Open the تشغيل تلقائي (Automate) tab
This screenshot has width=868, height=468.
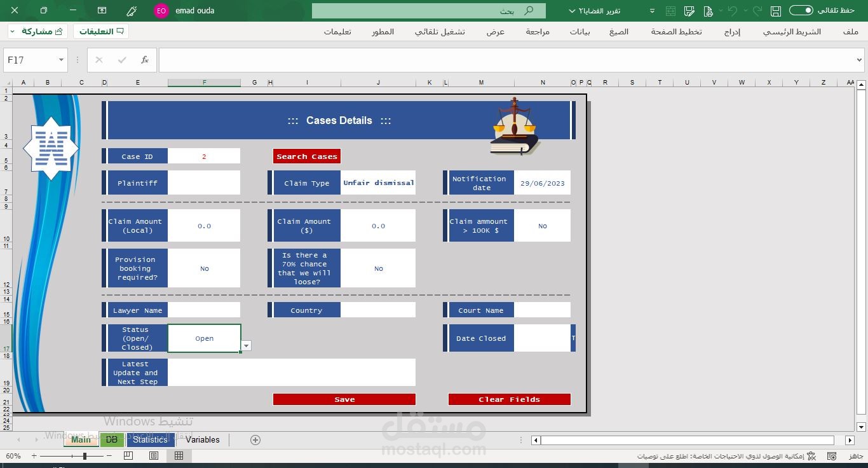[440, 32]
